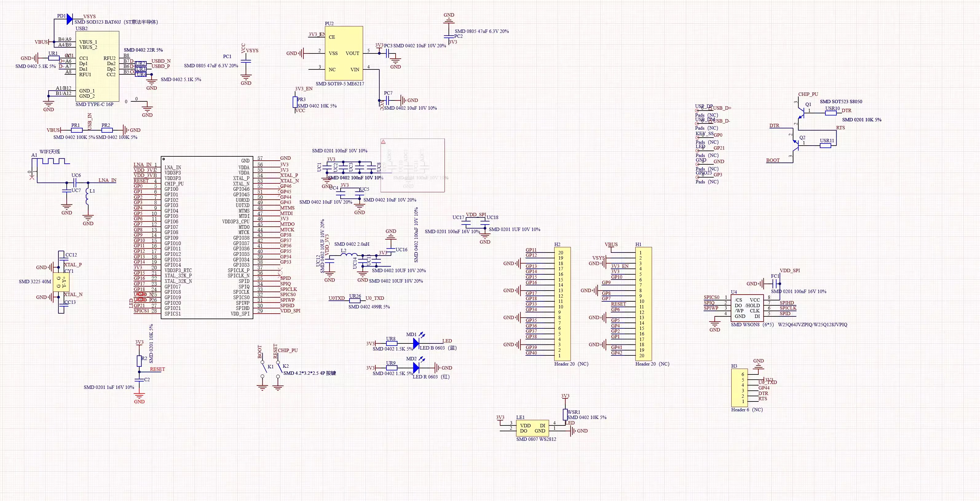Select the UR26 499R resistor
Image resolution: width=980 pixels, height=501 pixels.
(354, 300)
